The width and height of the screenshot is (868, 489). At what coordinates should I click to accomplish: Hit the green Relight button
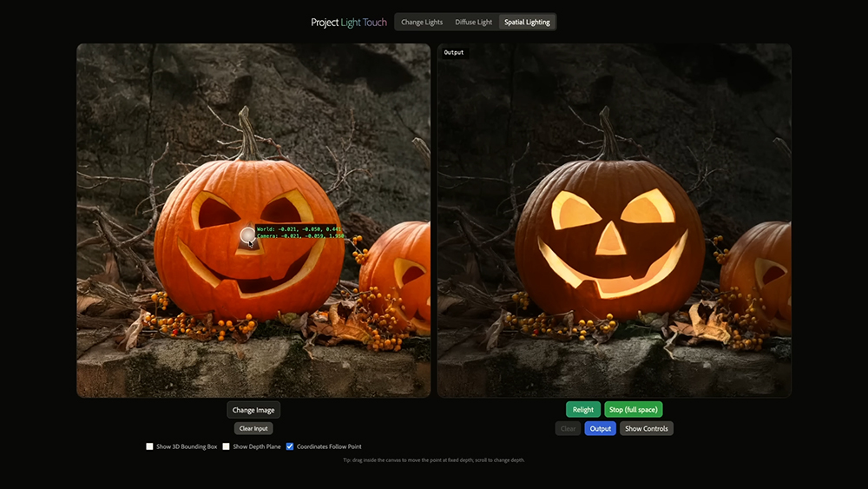point(583,409)
